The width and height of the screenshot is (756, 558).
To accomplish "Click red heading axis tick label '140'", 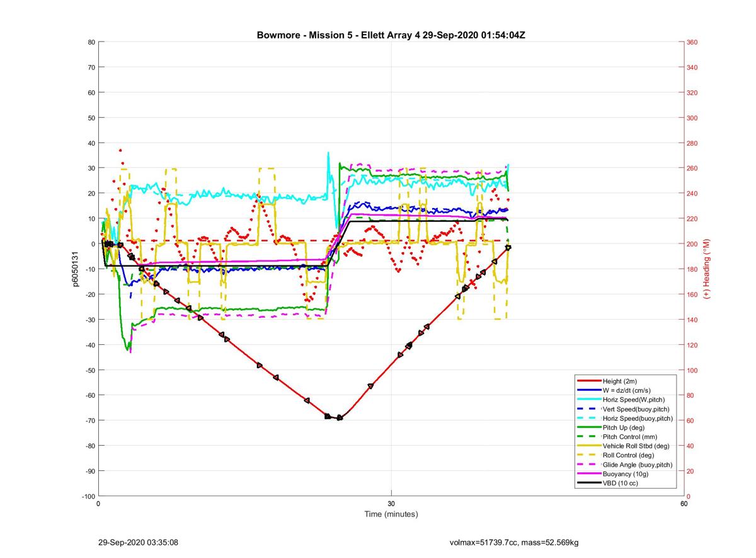I will pyautogui.click(x=692, y=320).
